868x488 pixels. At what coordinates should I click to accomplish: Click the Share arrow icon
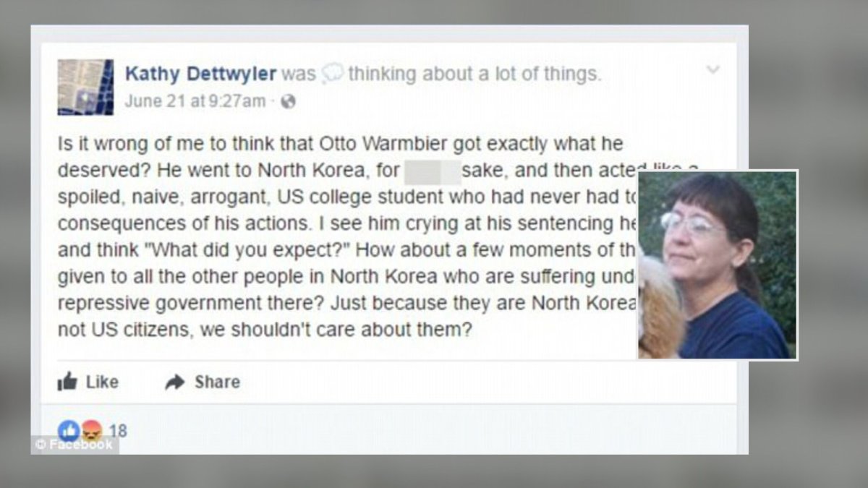(175, 382)
